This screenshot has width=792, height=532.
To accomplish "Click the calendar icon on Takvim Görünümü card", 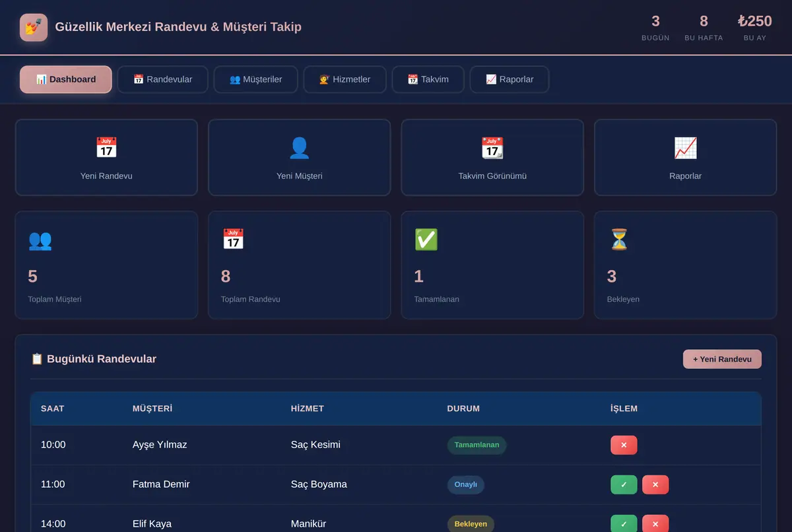I will 492,148.
